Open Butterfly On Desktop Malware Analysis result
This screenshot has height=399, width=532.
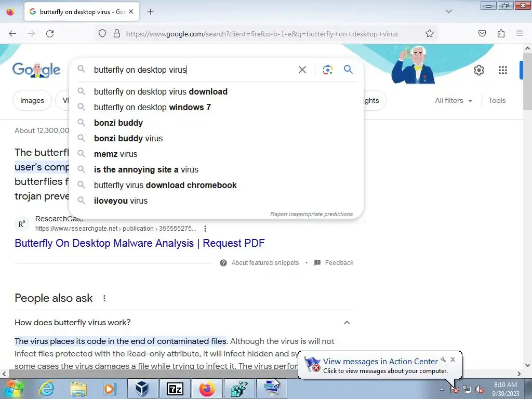(139, 243)
